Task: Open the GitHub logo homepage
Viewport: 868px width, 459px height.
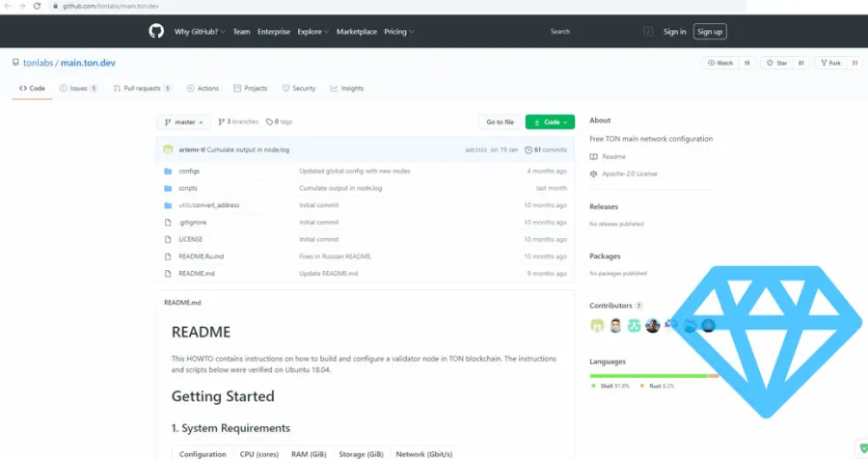Action: point(156,32)
